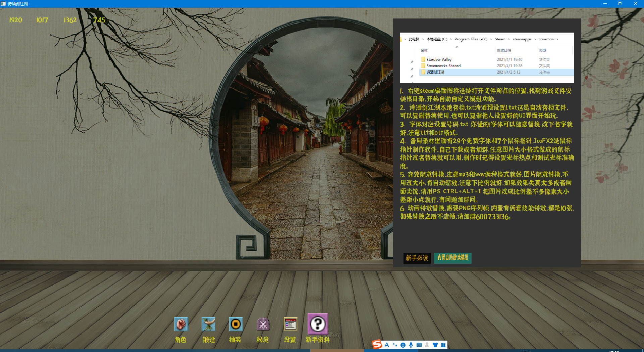Screen dimensions: 644x352
Task: Open the 锻造 forging icon
Action: (208, 324)
